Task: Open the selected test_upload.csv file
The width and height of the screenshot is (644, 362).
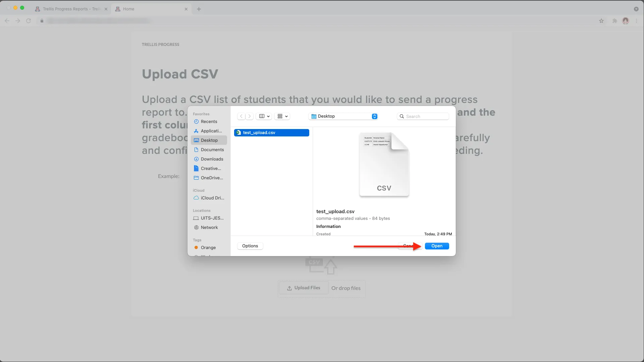Action: point(437,245)
